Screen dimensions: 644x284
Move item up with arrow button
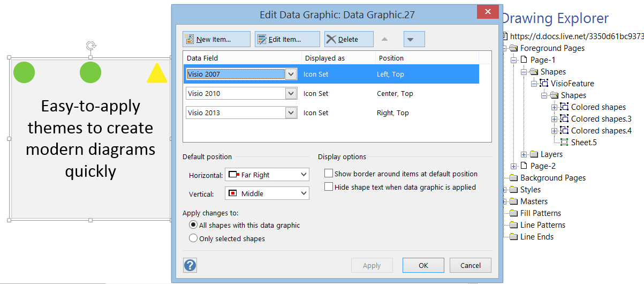[x=384, y=39]
